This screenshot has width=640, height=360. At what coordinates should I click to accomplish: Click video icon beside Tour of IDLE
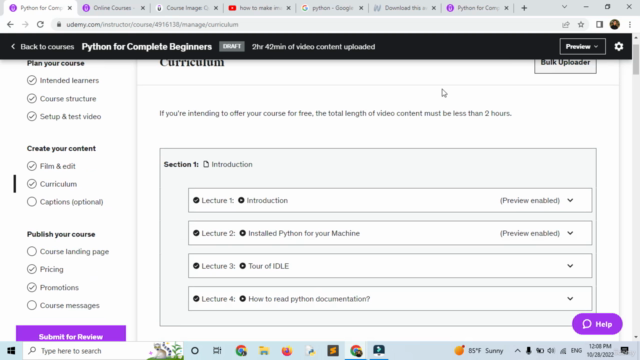pos(242,266)
